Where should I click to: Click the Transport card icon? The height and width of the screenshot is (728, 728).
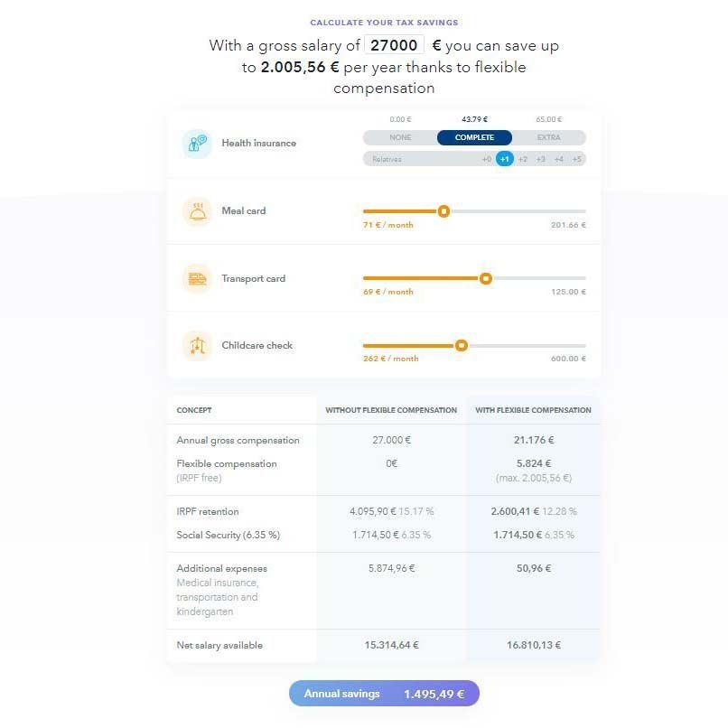(x=197, y=279)
